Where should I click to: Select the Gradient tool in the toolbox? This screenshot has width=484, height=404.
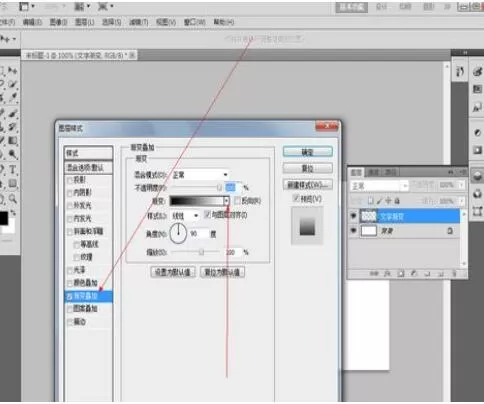coord(12,141)
